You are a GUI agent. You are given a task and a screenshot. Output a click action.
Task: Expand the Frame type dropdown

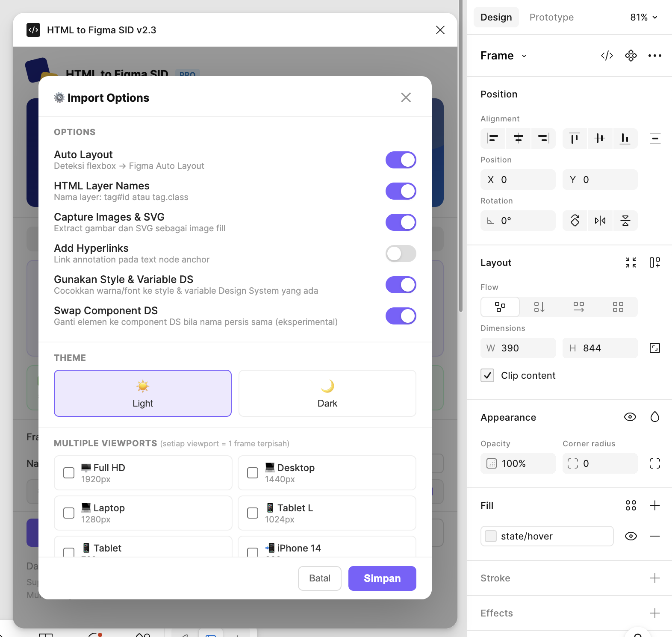[504, 56]
